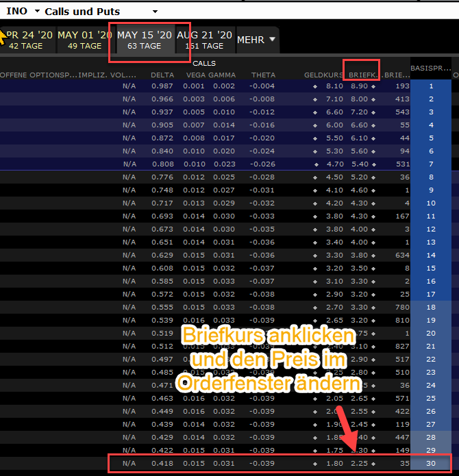This screenshot has height=476, width=459.
Task: Click diamond marker after ask 2.25
Action: 373,464
